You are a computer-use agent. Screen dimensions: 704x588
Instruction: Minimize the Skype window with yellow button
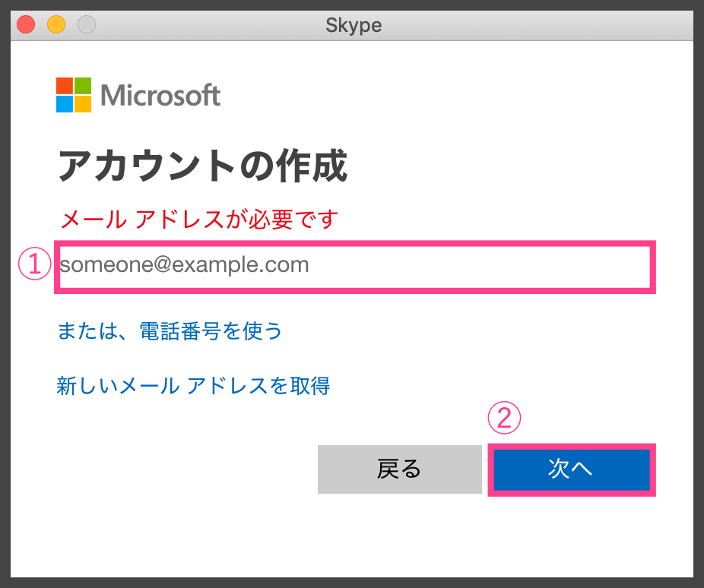point(56,24)
